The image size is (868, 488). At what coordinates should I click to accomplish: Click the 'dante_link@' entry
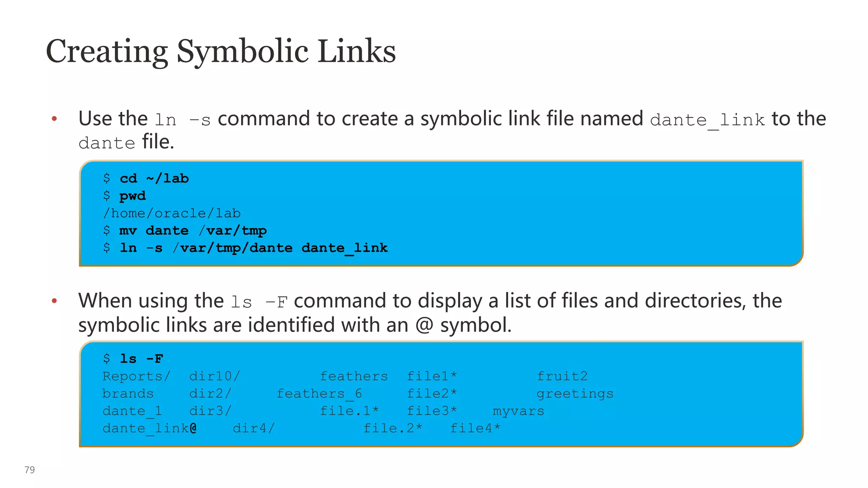point(150,429)
